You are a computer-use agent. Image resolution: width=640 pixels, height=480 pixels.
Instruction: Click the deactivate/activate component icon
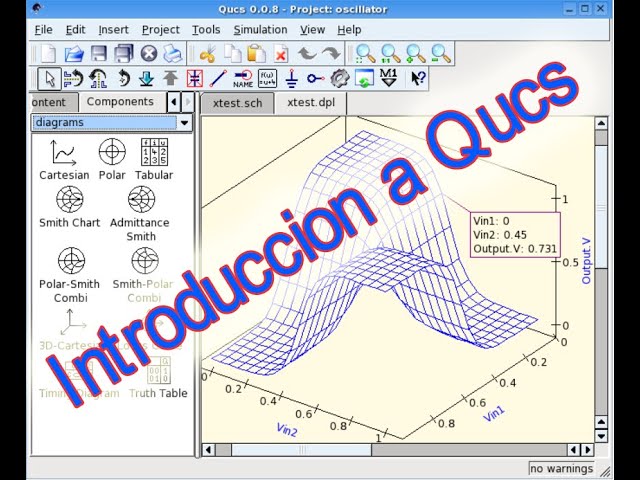coord(195,78)
